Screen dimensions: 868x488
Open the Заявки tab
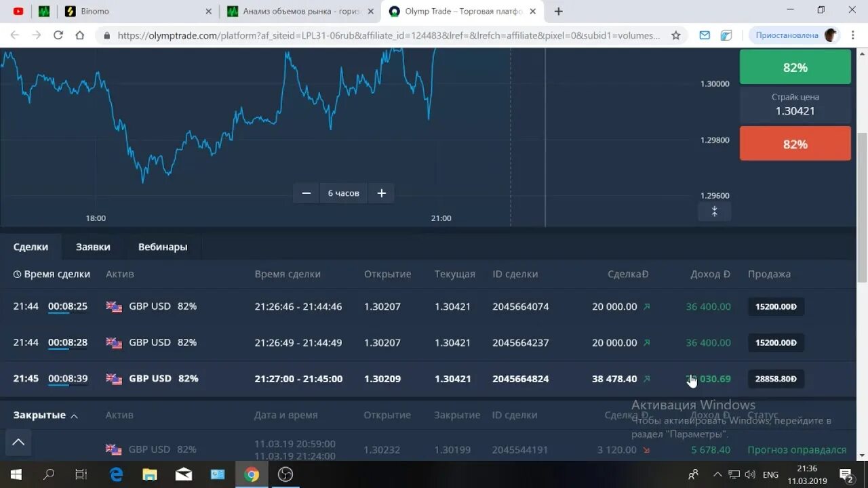[x=93, y=247]
